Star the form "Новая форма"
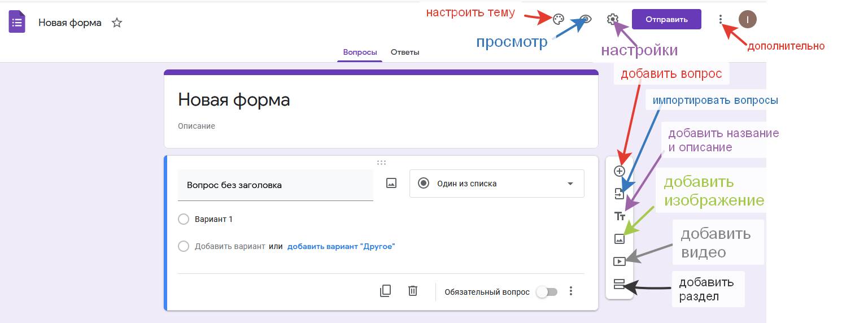Viewport: 868px width, 323px height. click(117, 23)
